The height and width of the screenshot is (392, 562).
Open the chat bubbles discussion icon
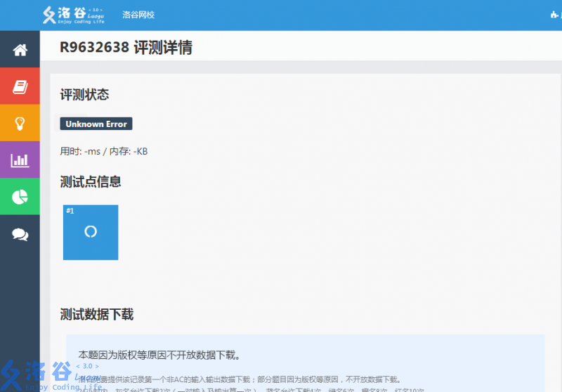(x=20, y=235)
